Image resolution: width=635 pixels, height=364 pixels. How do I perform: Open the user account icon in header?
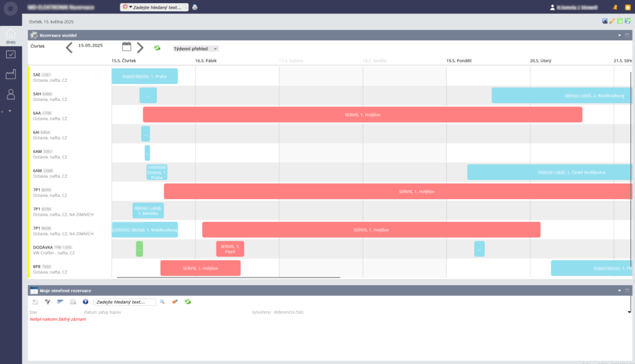pyautogui.click(x=552, y=7)
